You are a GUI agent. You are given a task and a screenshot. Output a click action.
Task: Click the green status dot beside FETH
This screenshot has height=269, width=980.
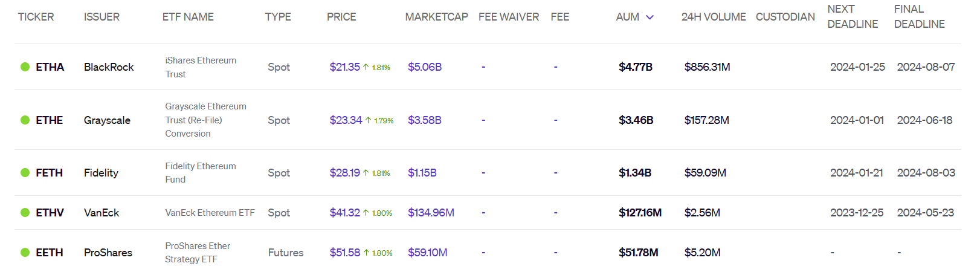click(25, 173)
